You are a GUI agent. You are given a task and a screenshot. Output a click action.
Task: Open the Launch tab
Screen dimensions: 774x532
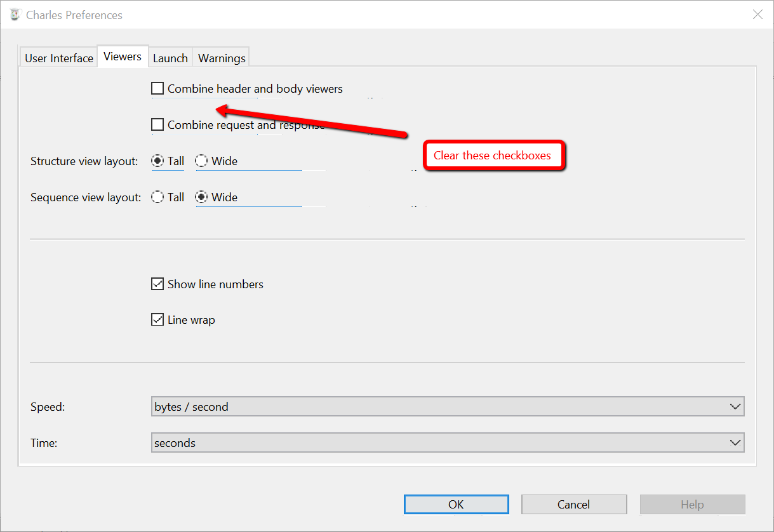[170, 58]
